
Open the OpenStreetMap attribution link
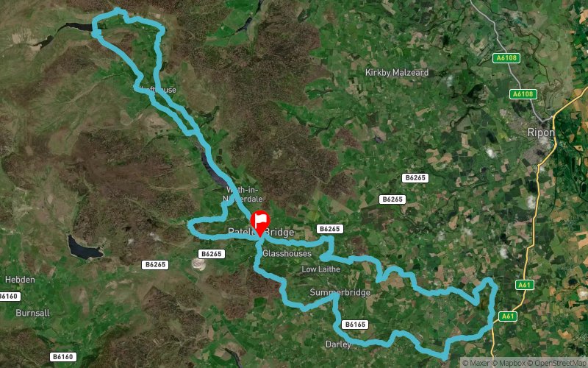pos(557,363)
